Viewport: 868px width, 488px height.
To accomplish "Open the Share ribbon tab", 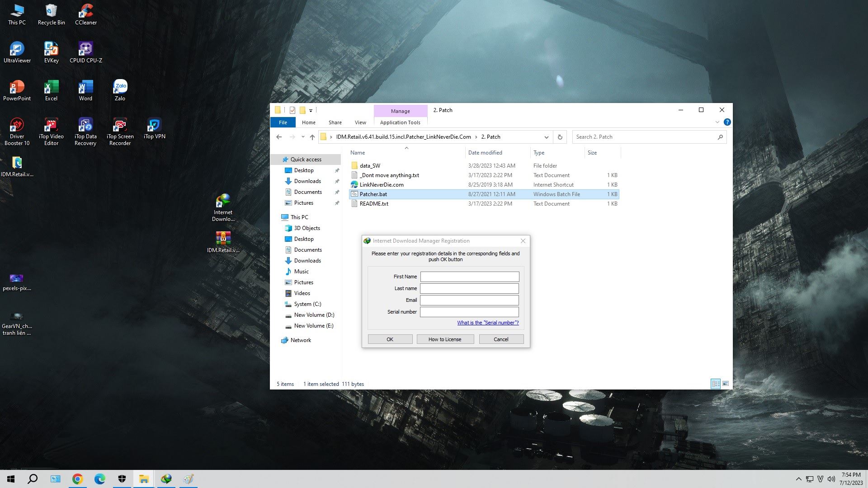I will pyautogui.click(x=335, y=122).
